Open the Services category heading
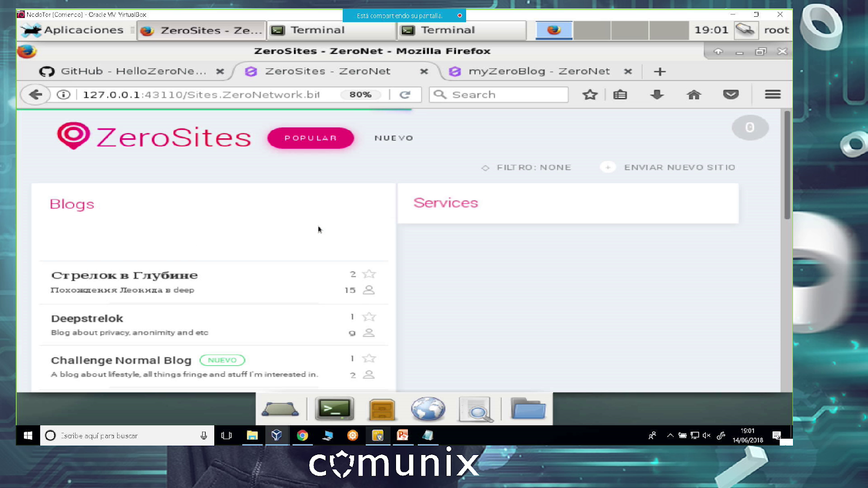The height and width of the screenshot is (488, 868). point(446,203)
